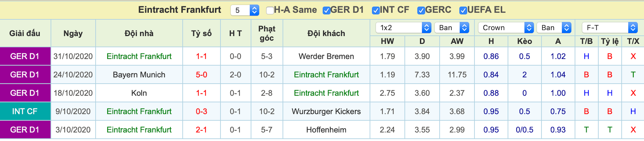The width and height of the screenshot is (644, 141).
Task: Expand the 1x2 odds type dropdown
Action: pyautogui.click(x=403, y=28)
